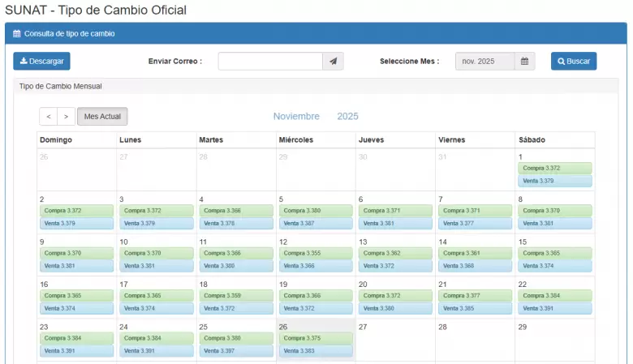The image size is (633, 364).
Task: Click the Buscar search button
Action: click(573, 62)
